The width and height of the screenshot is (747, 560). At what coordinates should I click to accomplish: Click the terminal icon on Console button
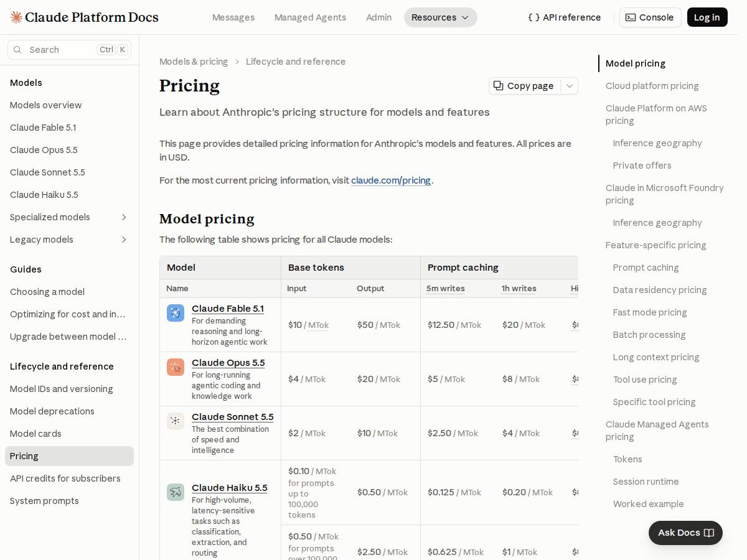[x=631, y=17]
